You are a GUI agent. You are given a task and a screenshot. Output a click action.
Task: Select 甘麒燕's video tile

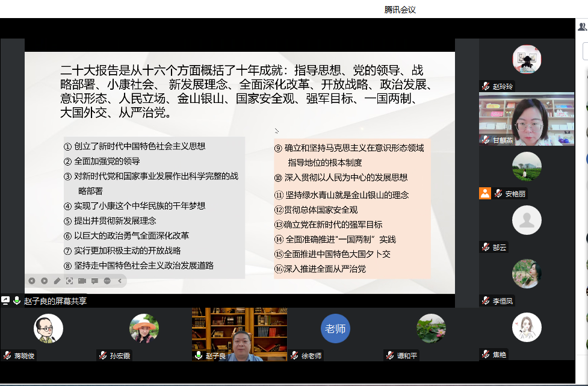[527, 119]
